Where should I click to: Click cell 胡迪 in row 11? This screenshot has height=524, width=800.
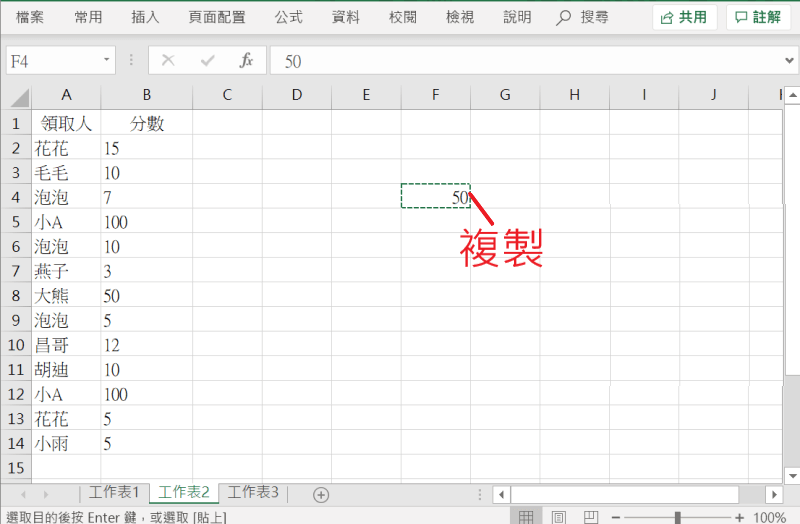point(66,369)
